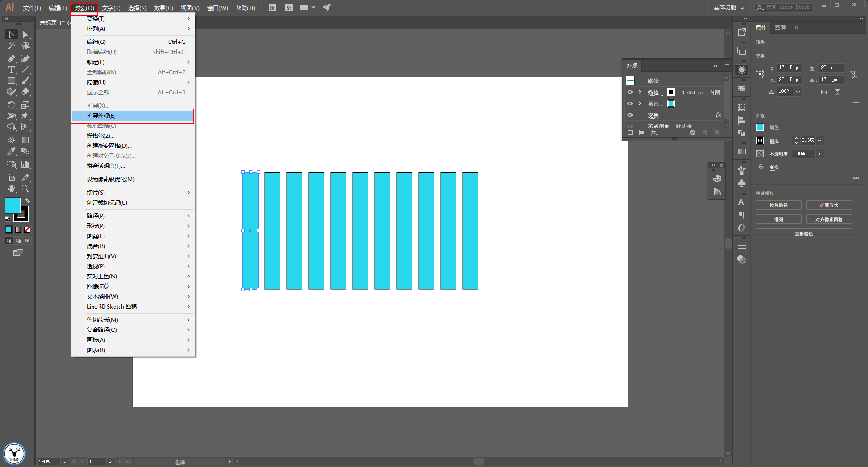Screen dimensions: 868x467
Task: Set paint mode to Gradient
Action: point(18,229)
